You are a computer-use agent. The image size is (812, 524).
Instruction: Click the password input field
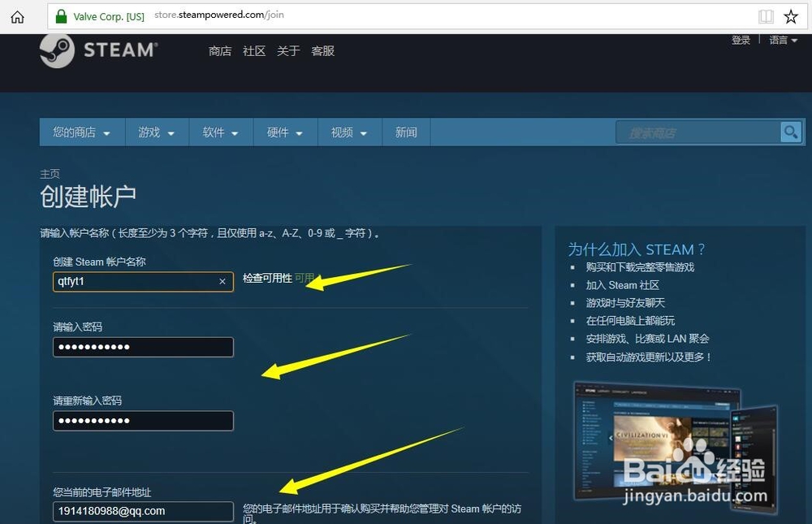tap(143, 347)
